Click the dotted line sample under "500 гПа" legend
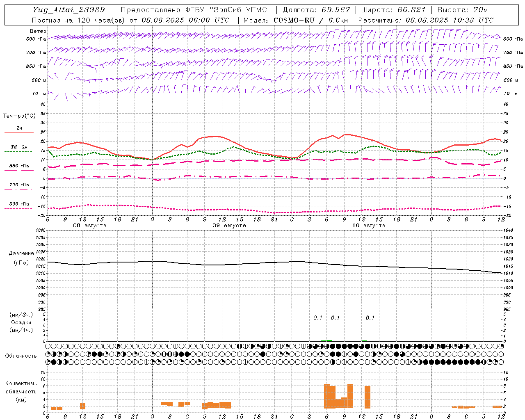Image resolution: width=525 pixels, height=420 pixels. pos(18,208)
